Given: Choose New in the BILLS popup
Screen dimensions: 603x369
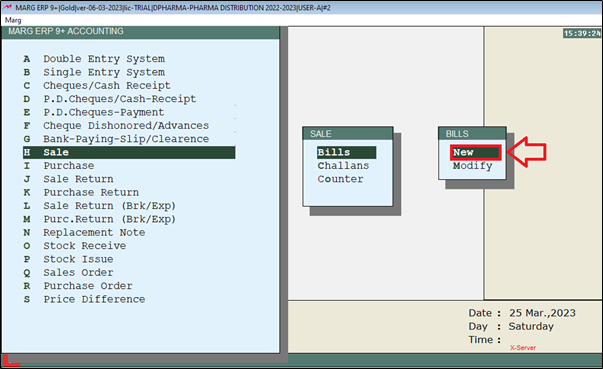Looking at the screenshot, I should [476, 153].
